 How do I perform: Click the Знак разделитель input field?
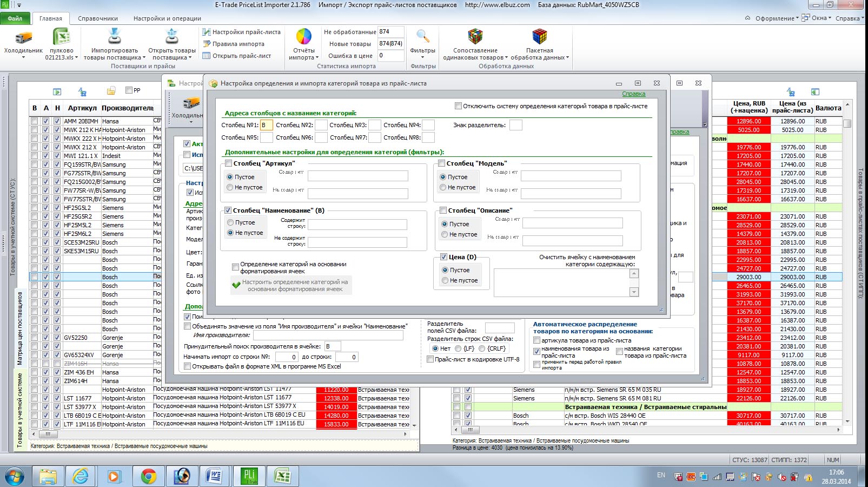[516, 125]
